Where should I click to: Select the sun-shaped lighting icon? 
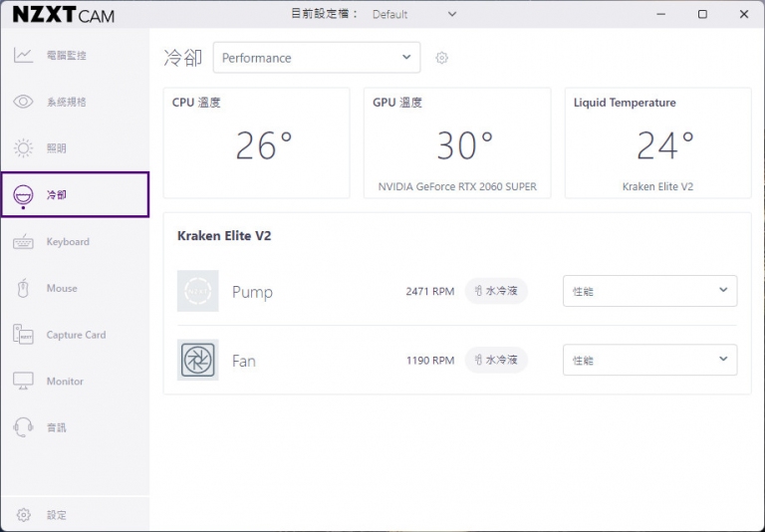(x=23, y=148)
